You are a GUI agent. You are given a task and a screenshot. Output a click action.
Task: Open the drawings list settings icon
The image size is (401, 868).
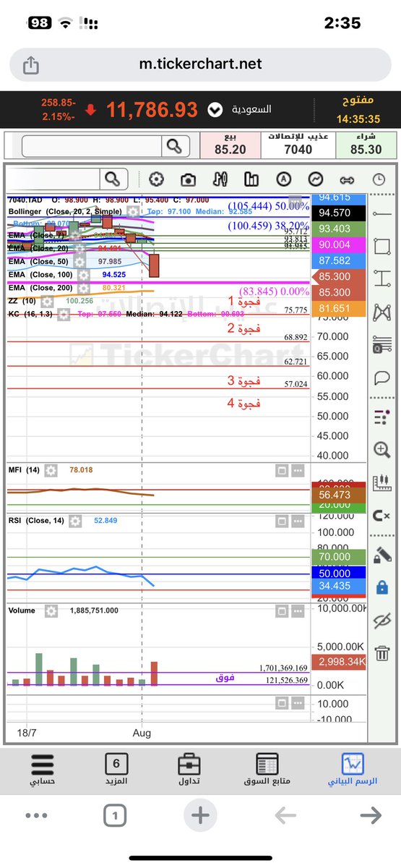pyautogui.click(x=382, y=417)
